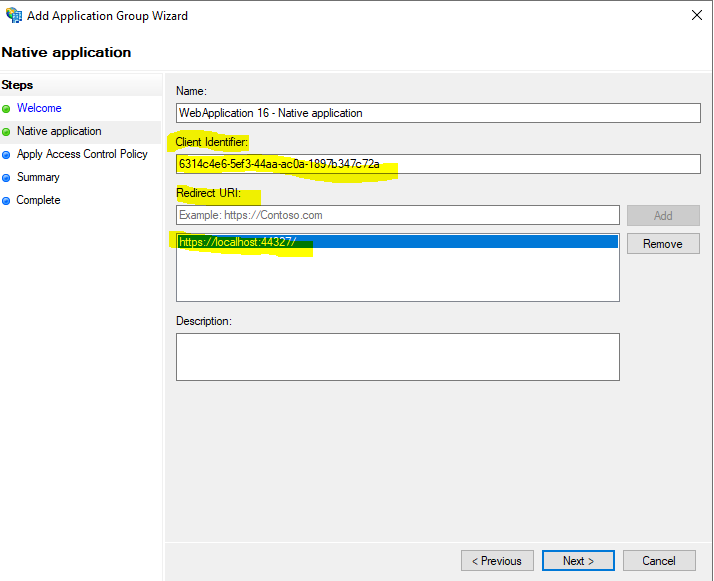The width and height of the screenshot is (714, 581).
Task: Click blue bullet beside Apply Access Control Policy
Action: point(6,155)
